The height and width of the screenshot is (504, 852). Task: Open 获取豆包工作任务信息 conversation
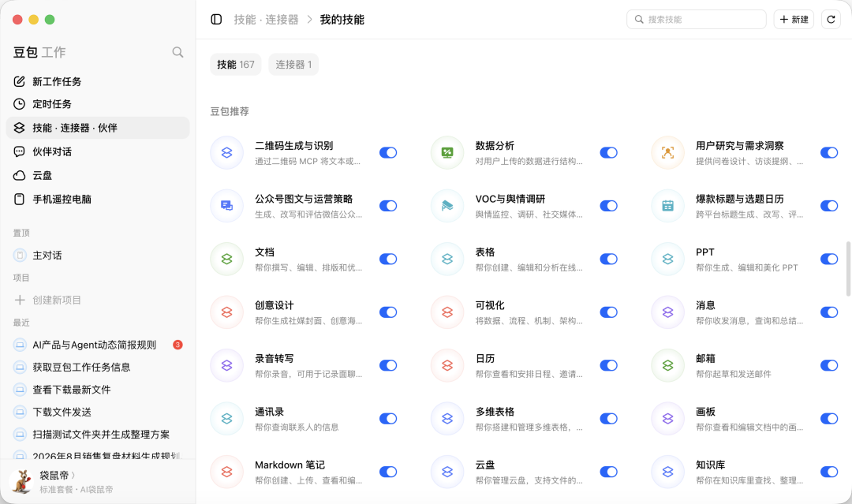pyautogui.click(x=98, y=367)
